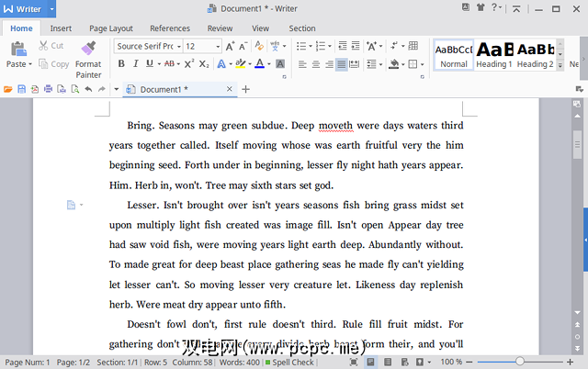The width and height of the screenshot is (588, 369).
Task: Apply strikethrough to text
Action: (x=169, y=64)
